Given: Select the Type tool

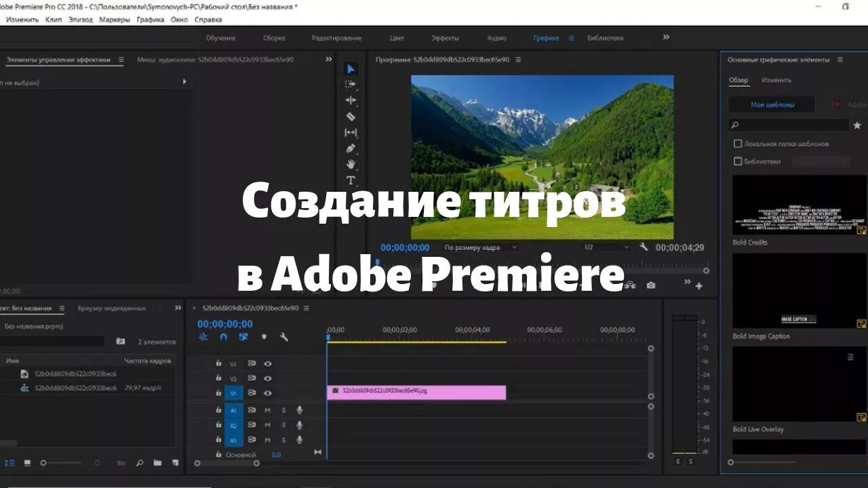Looking at the screenshot, I should pos(351,181).
